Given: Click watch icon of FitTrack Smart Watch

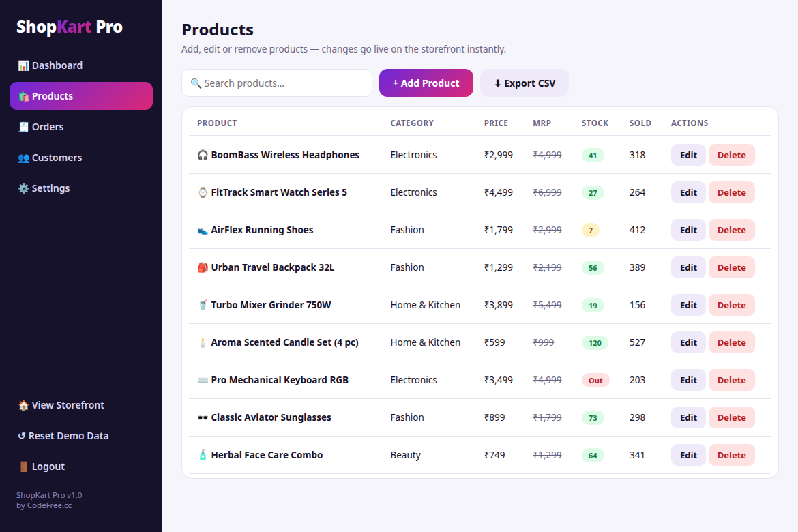Looking at the screenshot, I should click(x=203, y=192).
